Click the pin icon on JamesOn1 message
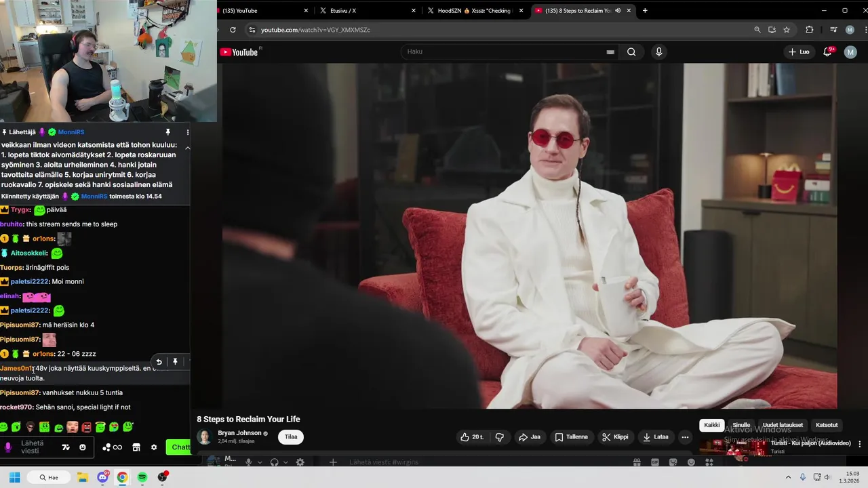The height and width of the screenshot is (488, 868). (x=175, y=362)
